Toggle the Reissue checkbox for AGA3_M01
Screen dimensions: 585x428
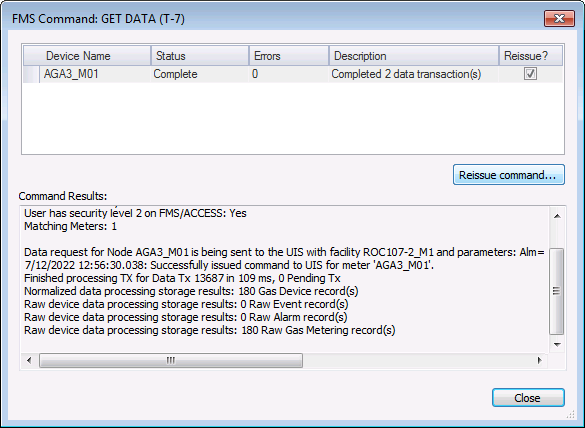coord(530,74)
